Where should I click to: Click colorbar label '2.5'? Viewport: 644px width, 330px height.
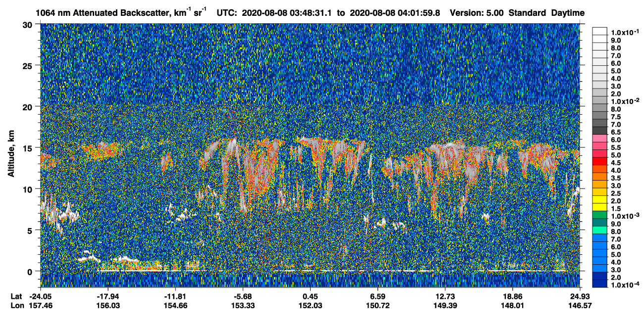pyautogui.click(x=616, y=193)
